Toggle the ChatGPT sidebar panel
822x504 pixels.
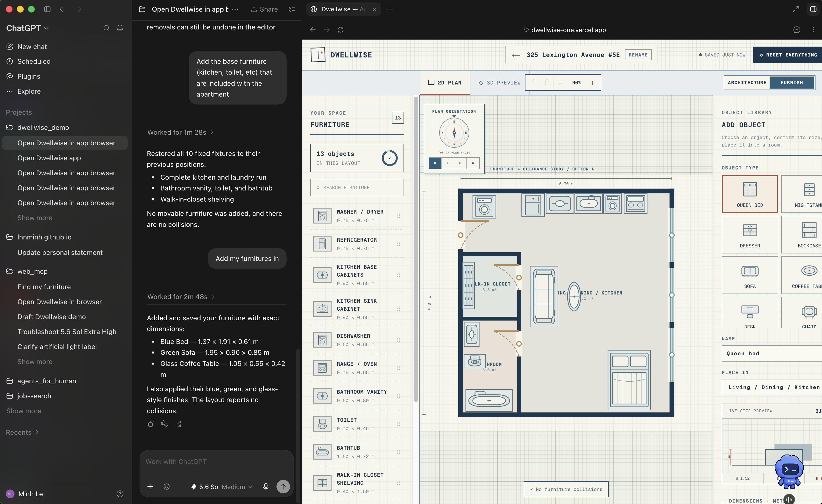coord(47,9)
